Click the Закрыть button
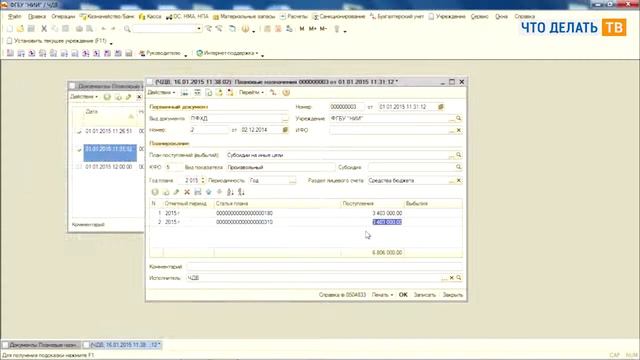Image resolution: width=640 pixels, height=360 pixels. pyautogui.click(x=453, y=295)
